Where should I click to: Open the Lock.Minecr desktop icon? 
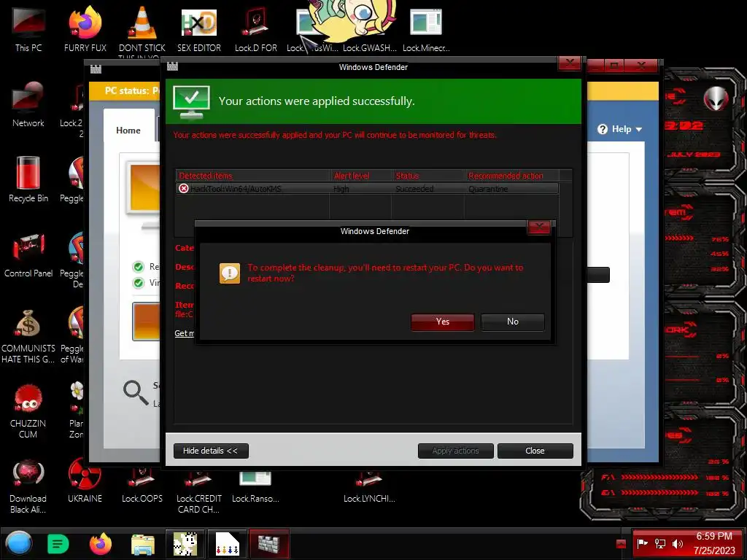(x=426, y=29)
